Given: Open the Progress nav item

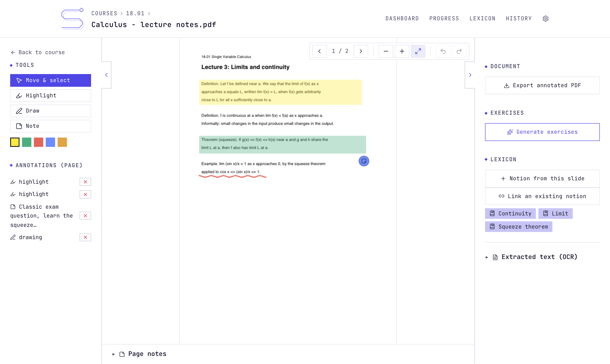Looking at the screenshot, I should point(444,19).
